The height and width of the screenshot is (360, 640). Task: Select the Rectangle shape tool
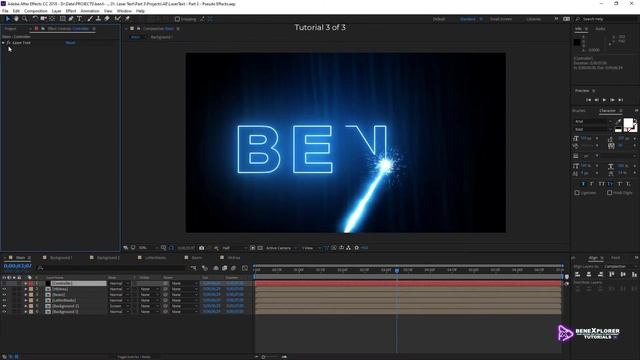[x=62, y=19]
